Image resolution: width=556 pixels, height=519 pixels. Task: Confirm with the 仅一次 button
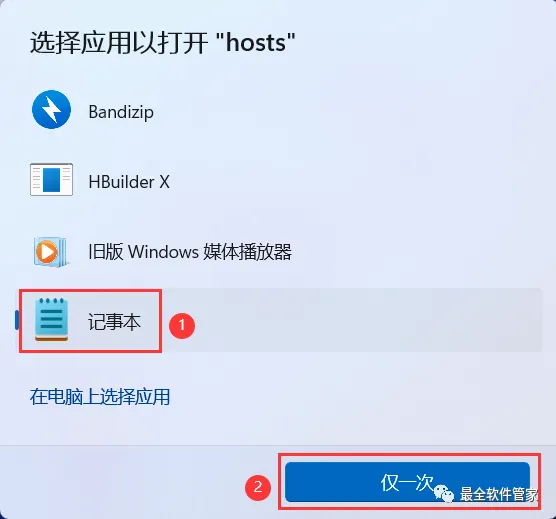tap(407, 482)
